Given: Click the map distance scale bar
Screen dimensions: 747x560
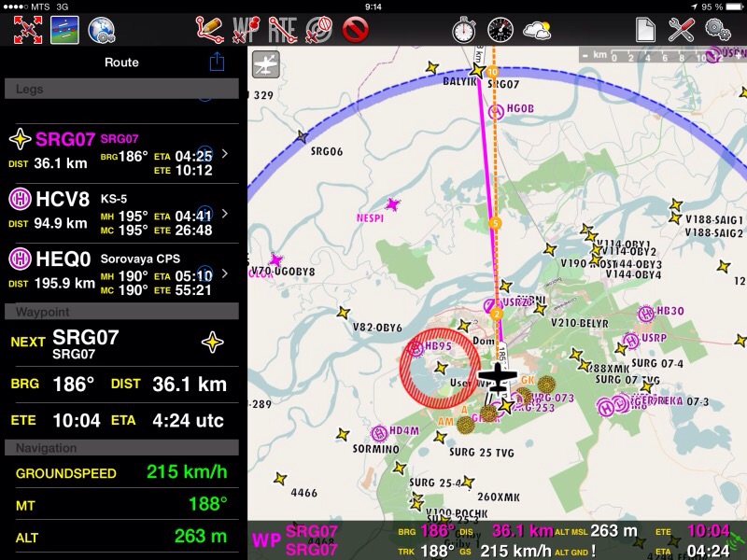Looking at the screenshot, I should point(661,55).
